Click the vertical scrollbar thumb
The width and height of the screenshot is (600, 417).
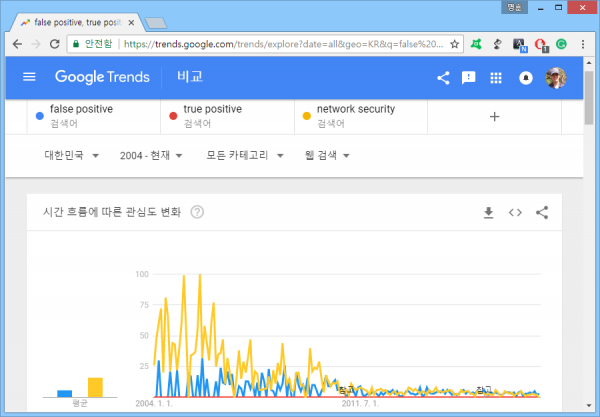pyautogui.click(x=589, y=98)
